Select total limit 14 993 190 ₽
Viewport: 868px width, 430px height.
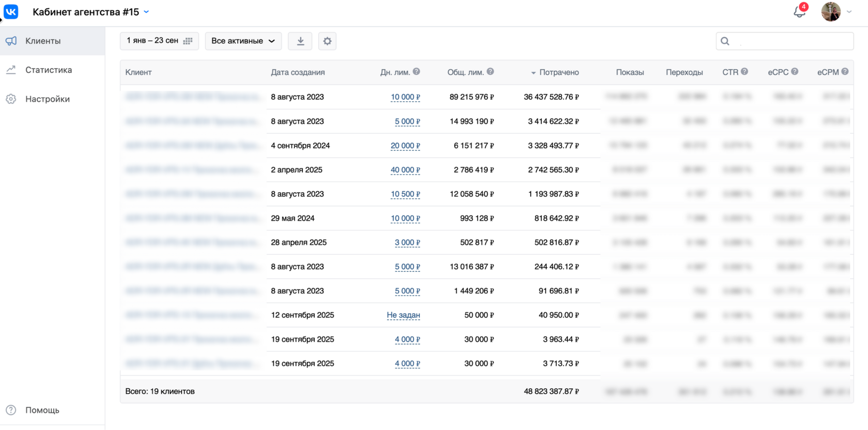click(472, 121)
